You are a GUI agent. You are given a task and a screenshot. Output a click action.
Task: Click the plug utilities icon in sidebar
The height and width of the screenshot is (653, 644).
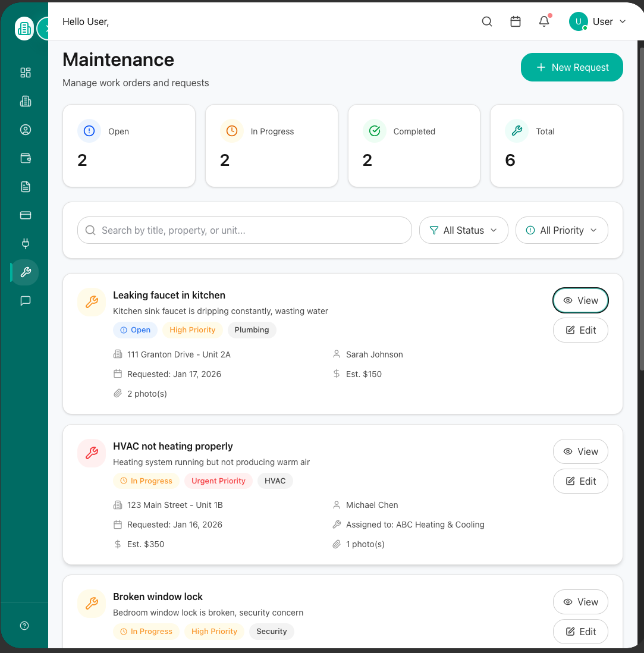pos(25,244)
